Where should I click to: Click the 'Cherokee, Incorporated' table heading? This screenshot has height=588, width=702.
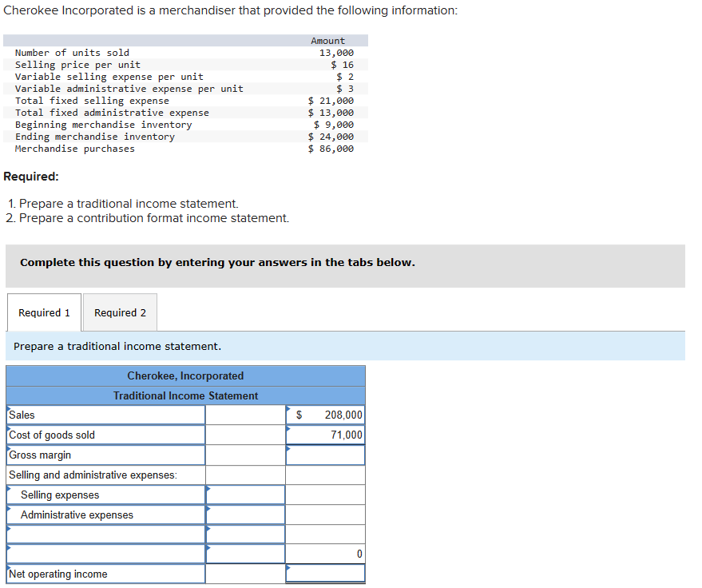186,375
